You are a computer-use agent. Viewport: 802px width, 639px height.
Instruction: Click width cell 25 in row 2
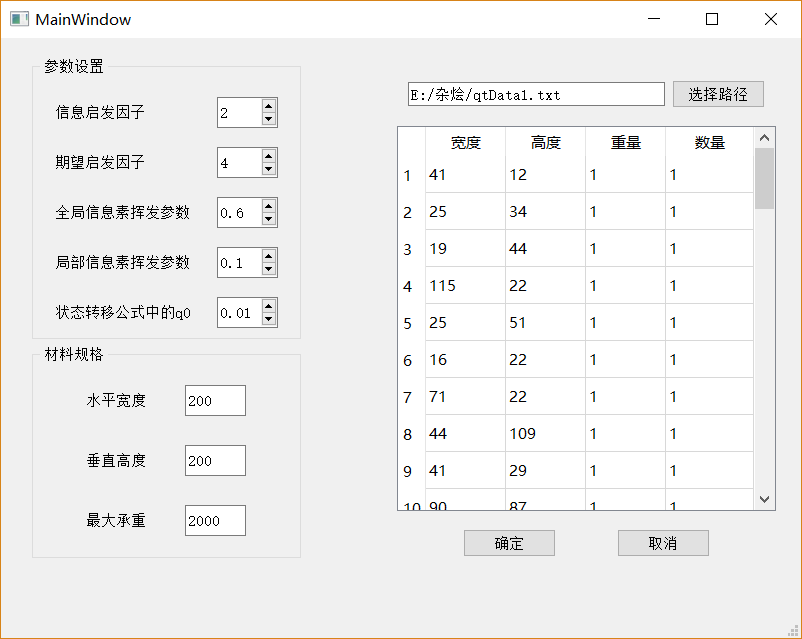pyautogui.click(x=465, y=211)
